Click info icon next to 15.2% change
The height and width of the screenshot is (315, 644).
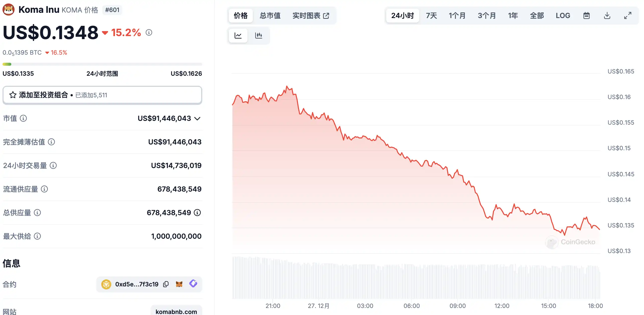click(x=149, y=33)
